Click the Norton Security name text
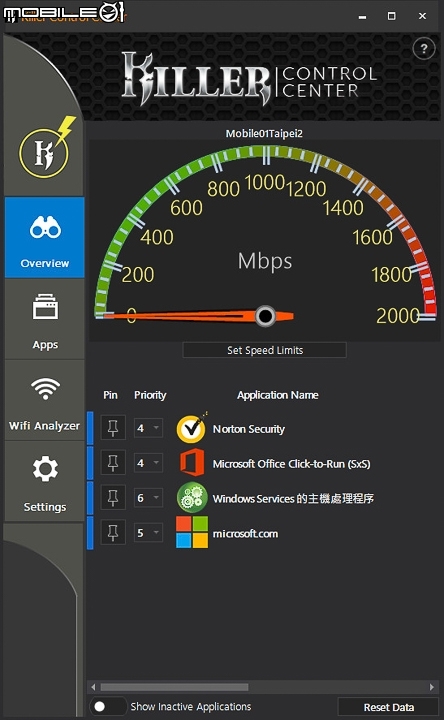 coord(248,429)
